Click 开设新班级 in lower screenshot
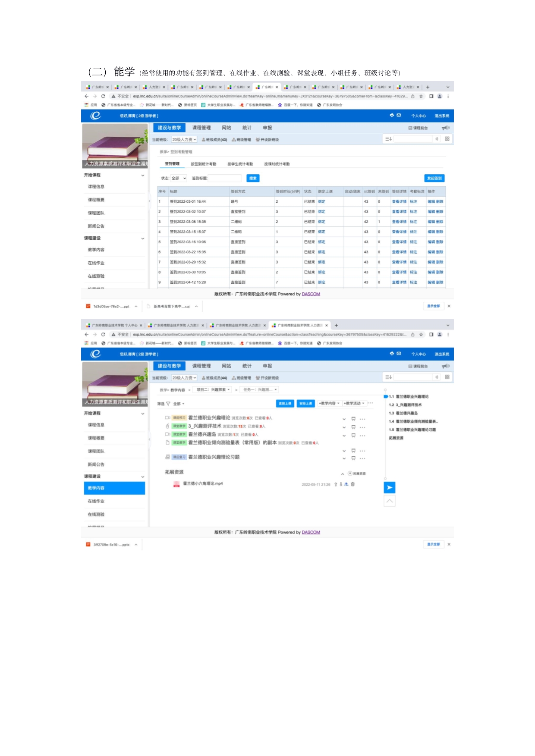The width and height of the screenshot is (535, 756). coord(267,378)
